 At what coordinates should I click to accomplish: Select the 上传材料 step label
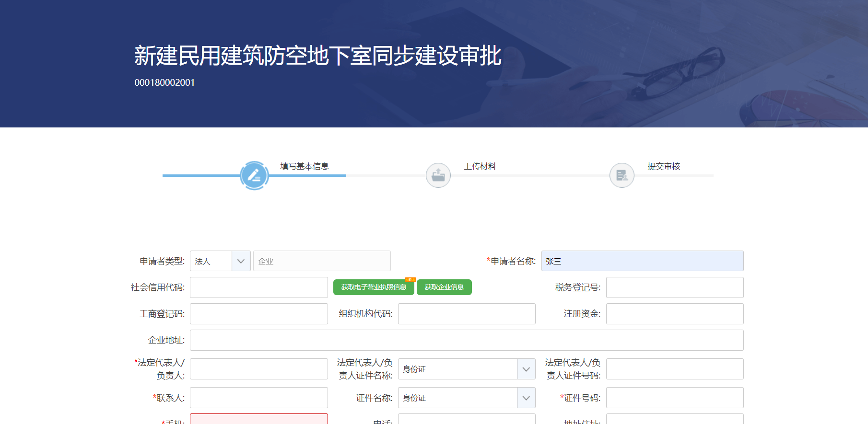point(480,166)
